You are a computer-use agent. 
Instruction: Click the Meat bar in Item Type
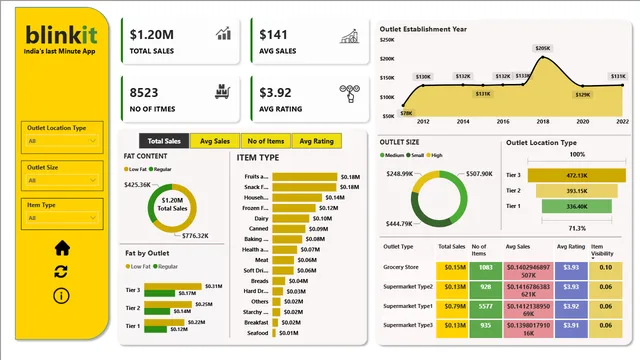(283, 260)
